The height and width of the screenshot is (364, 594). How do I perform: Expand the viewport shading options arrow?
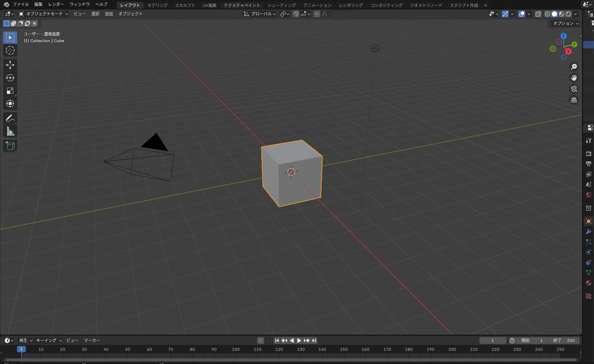click(576, 14)
